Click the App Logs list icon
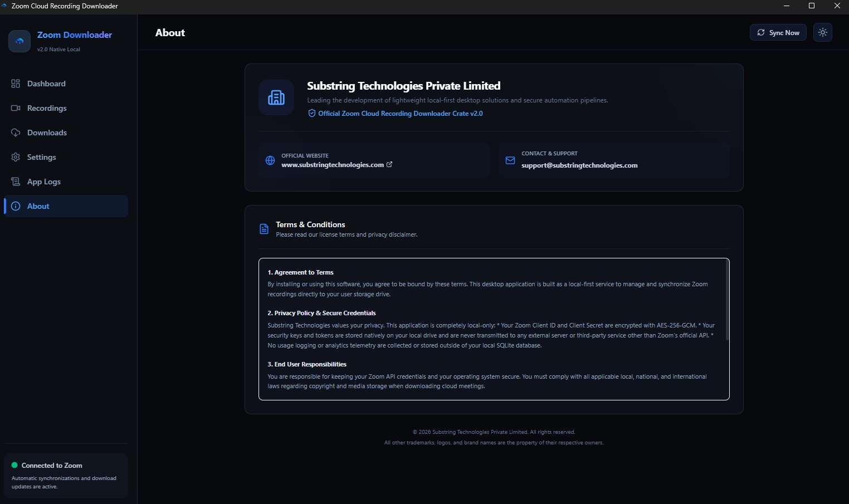Viewport: 849px width, 504px height. tap(16, 182)
